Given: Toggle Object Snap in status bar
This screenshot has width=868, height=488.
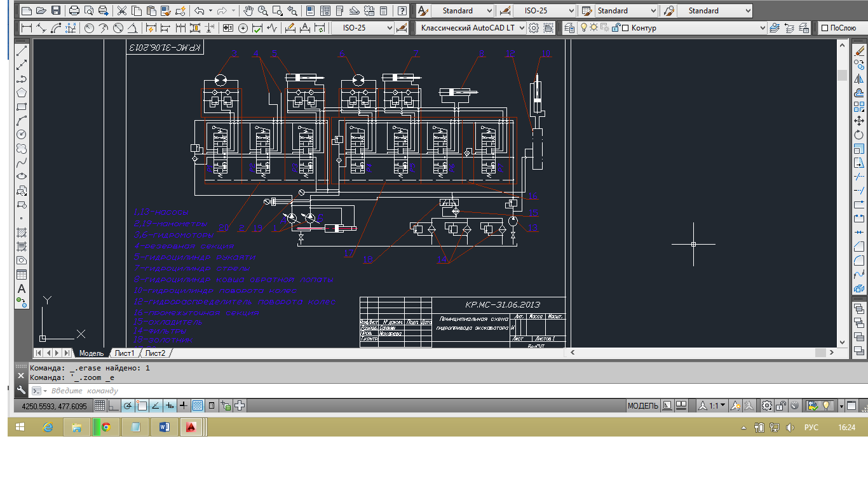Looking at the screenshot, I should coord(142,405).
